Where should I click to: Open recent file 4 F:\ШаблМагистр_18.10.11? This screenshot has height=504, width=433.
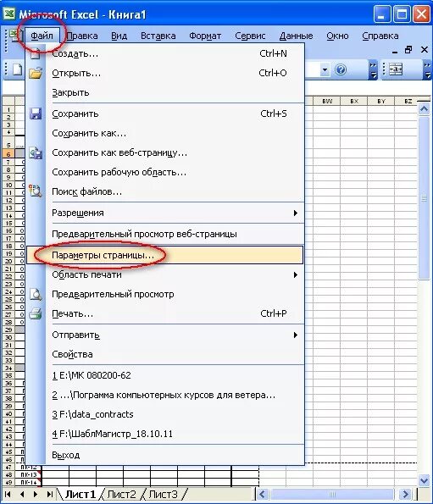(x=165, y=434)
